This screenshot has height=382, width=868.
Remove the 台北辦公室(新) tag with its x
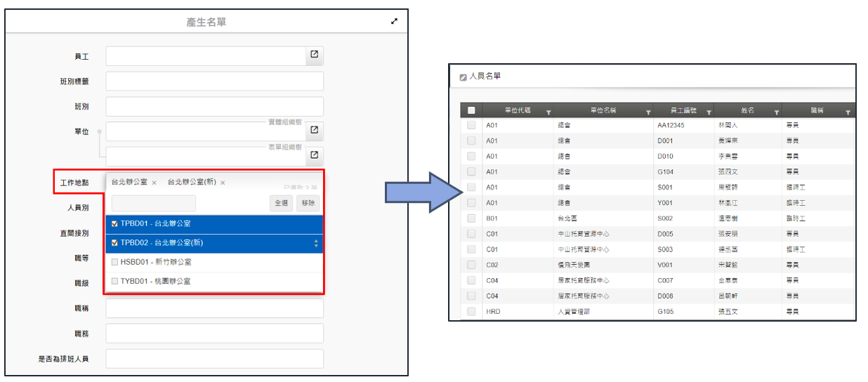(x=223, y=183)
